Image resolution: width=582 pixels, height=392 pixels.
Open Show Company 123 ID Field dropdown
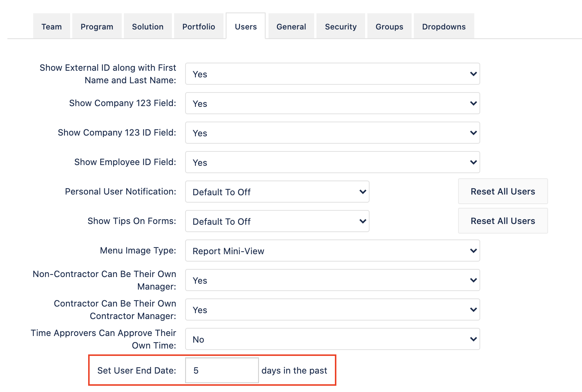(x=333, y=133)
